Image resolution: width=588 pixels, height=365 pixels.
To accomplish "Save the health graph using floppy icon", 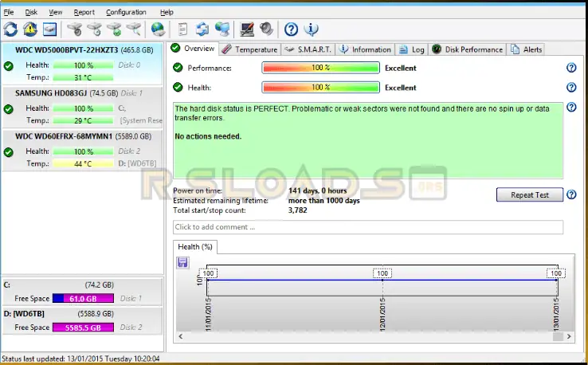I will click(182, 262).
